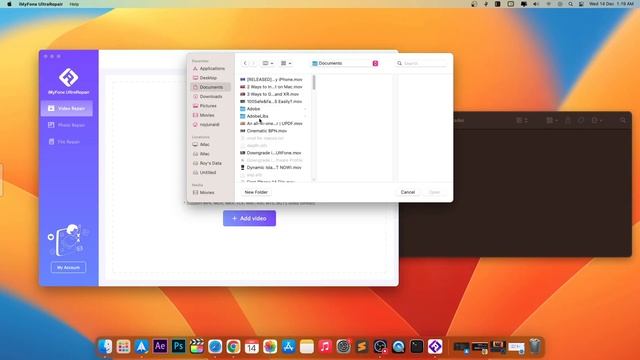The width and height of the screenshot is (640, 360).
Task: Open Photos from the Dock
Action: tap(270, 347)
